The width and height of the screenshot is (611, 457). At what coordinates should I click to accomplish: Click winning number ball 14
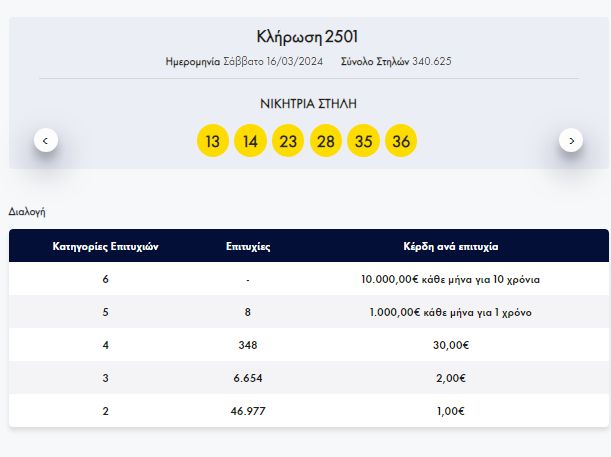pos(250,141)
